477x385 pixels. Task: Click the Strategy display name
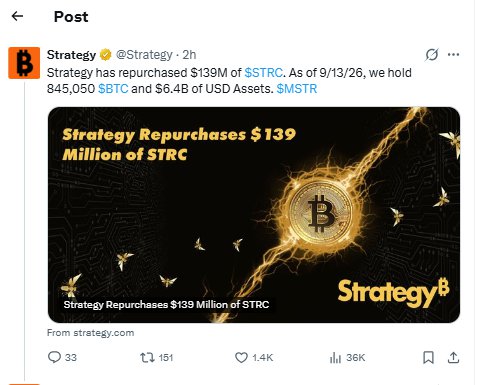(x=71, y=55)
